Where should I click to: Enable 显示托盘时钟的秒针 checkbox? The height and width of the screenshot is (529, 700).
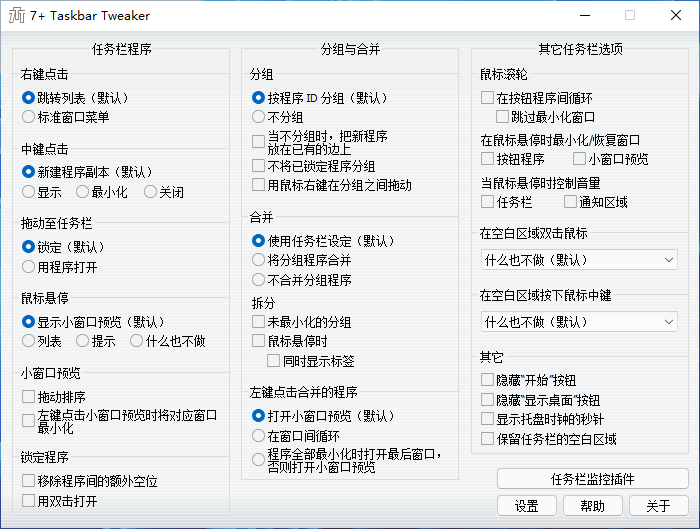coord(487,419)
